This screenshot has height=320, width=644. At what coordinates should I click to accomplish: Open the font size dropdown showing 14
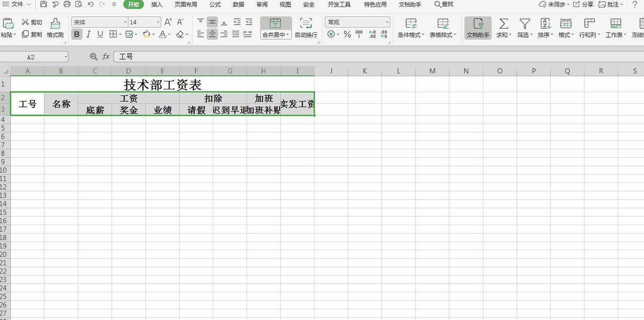(158, 23)
